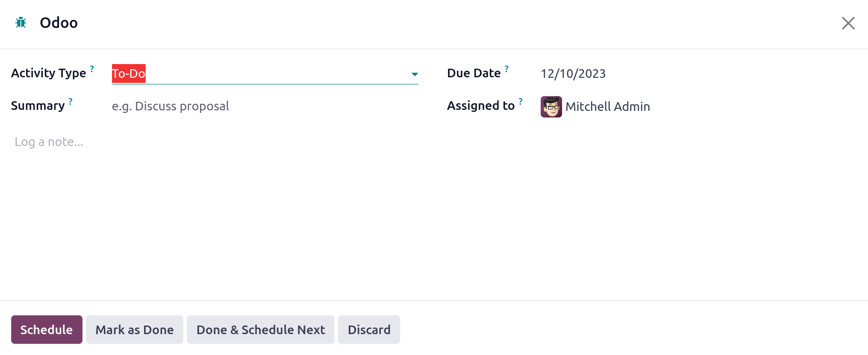Click the Assigned to help question mark

(x=520, y=101)
